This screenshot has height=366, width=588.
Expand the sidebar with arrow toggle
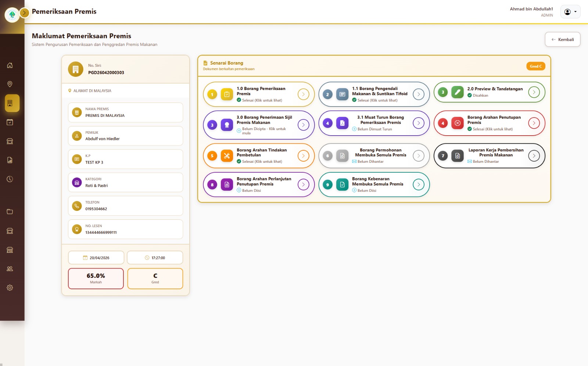click(x=24, y=13)
